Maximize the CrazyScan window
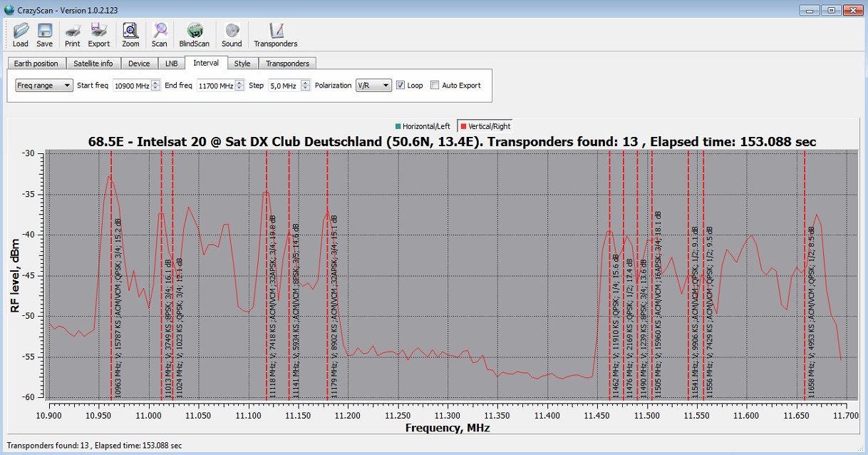 coord(830,10)
